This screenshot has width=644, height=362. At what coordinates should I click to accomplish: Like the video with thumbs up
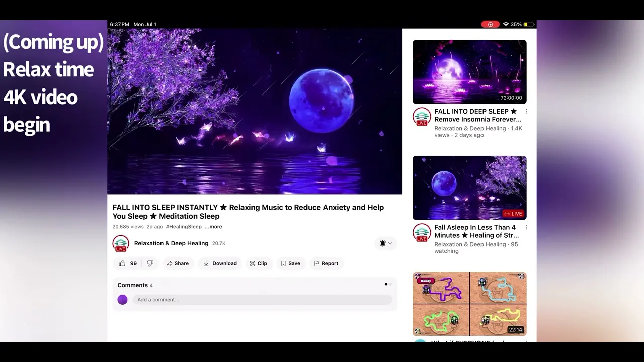click(122, 263)
